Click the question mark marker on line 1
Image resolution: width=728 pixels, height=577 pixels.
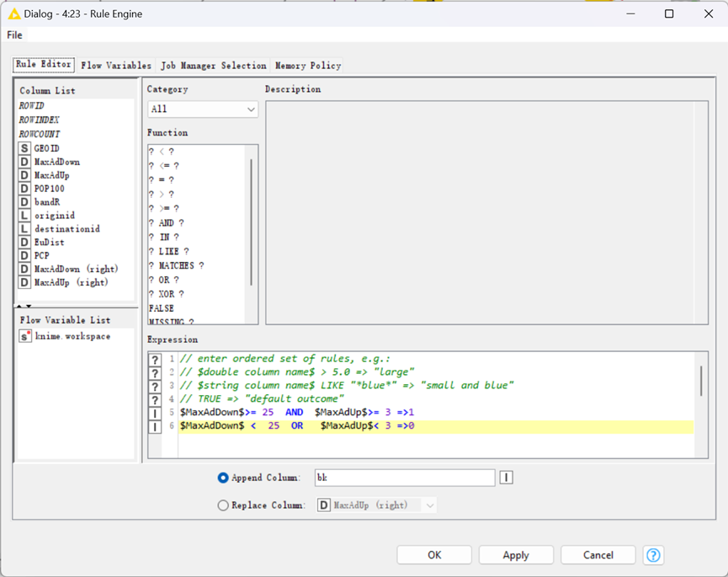click(x=155, y=359)
